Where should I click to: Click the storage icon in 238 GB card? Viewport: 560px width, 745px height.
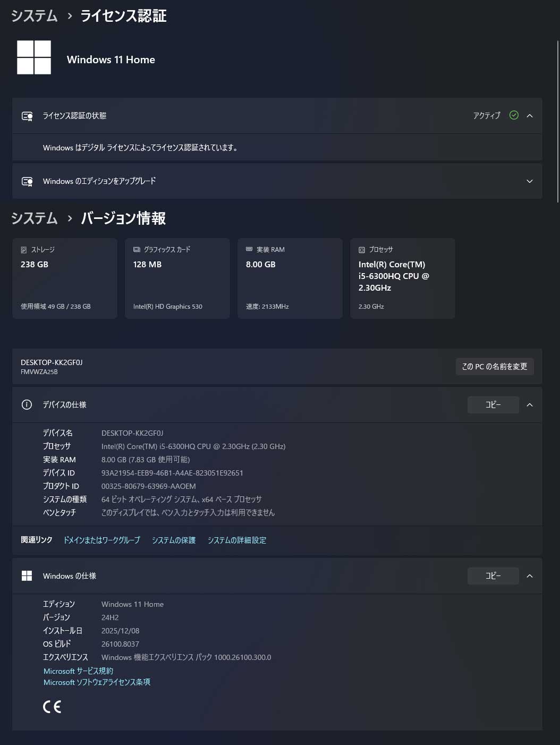tap(24, 250)
